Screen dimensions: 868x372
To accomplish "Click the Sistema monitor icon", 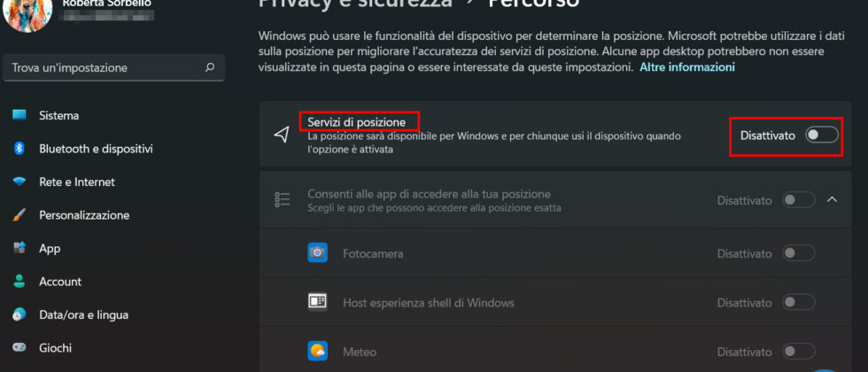I will (x=19, y=115).
